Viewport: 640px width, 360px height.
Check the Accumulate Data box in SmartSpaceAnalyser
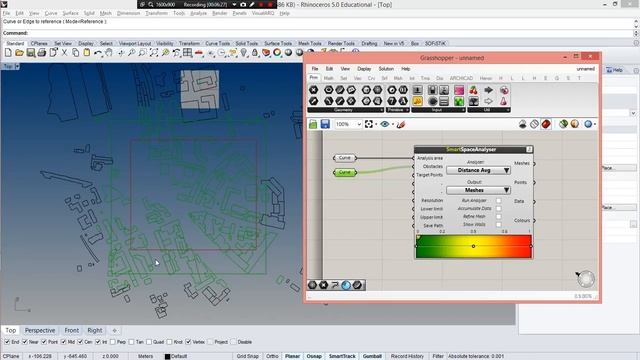(498, 209)
